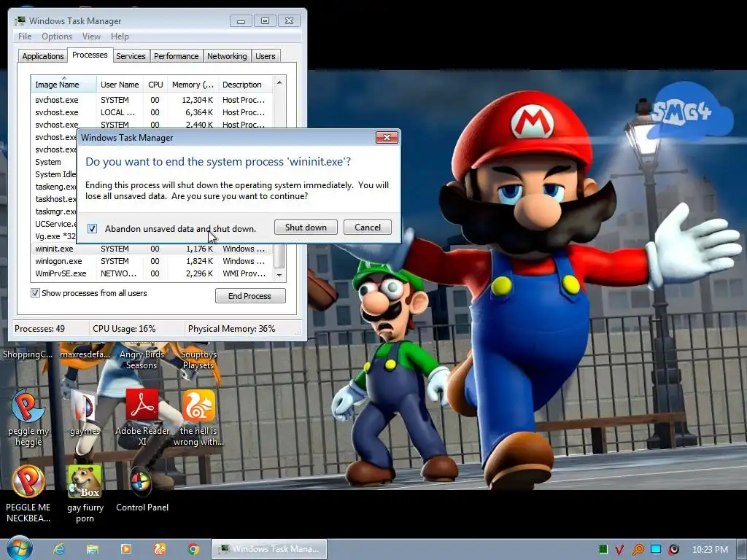Click Cancel in the wininit.exe dialog

pyautogui.click(x=368, y=227)
